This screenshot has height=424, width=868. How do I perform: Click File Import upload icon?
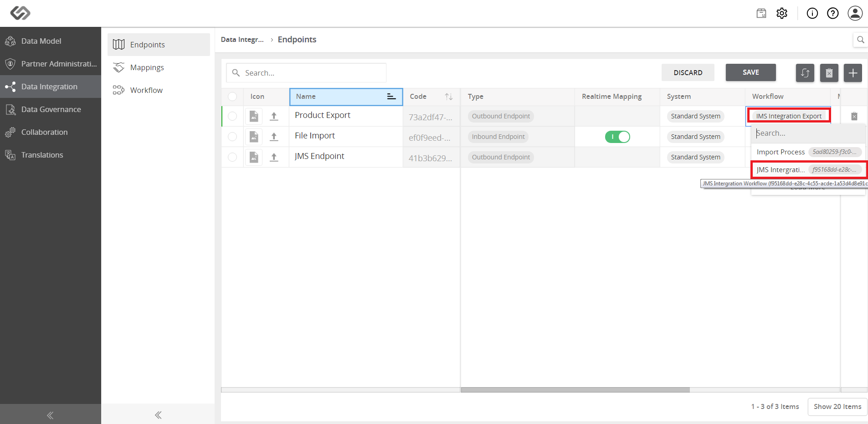click(x=274, y=137)
